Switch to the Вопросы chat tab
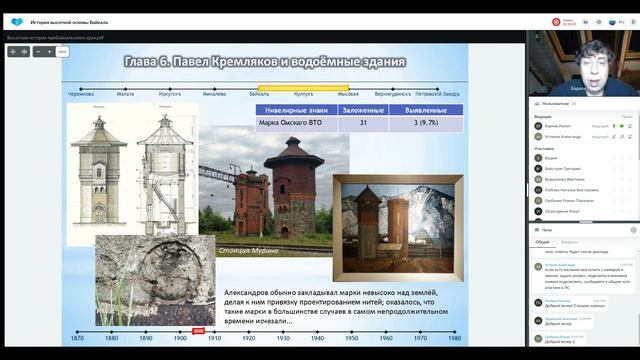This screenshot has height=360, width=640. pyautogui.click(x=569, y=242)
